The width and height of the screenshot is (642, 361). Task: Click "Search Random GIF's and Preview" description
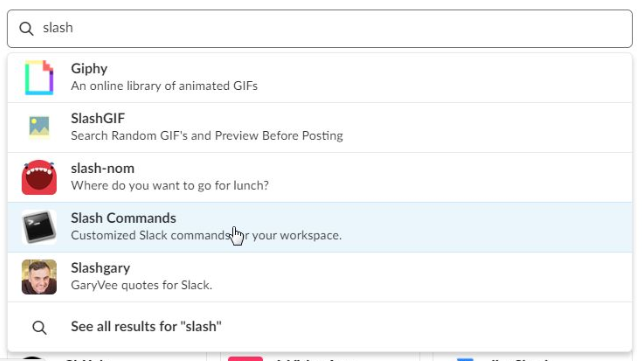click(207, 136)
